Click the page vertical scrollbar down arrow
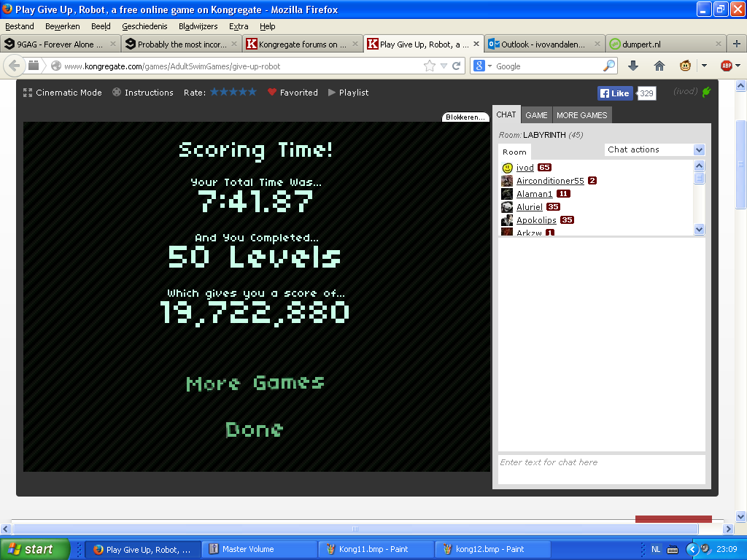This screenshot has width=747, height=560. click(741, 516)
